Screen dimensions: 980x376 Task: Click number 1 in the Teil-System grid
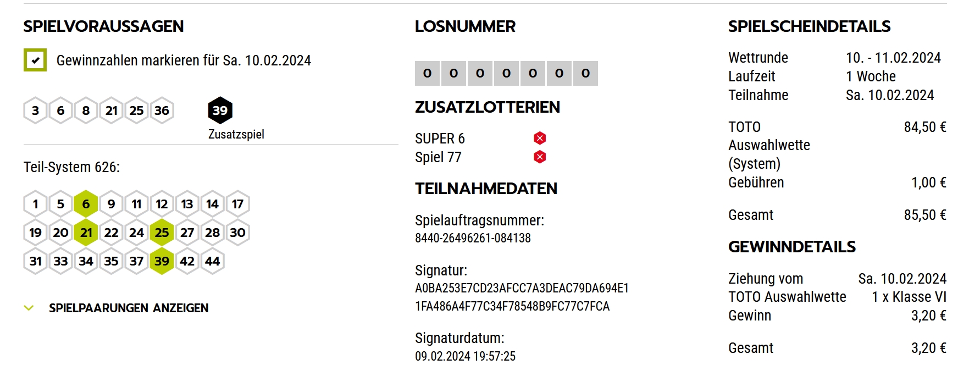click(x=35, y=204)
